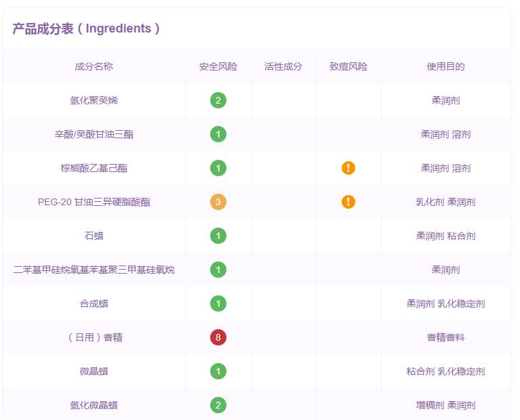Open ingredient 微晶蜡
The height and width of the screenshot is (420, 520).
coord(94,371)
